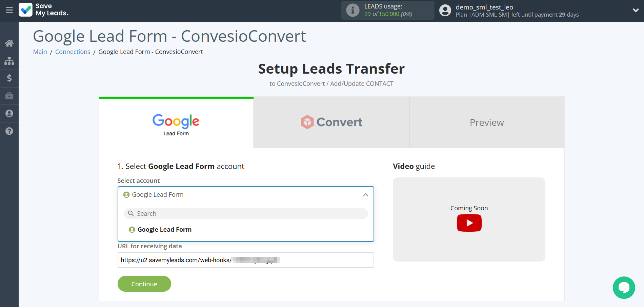Play the YouTube video guide
644x307 pixels.
coord(469,223)
